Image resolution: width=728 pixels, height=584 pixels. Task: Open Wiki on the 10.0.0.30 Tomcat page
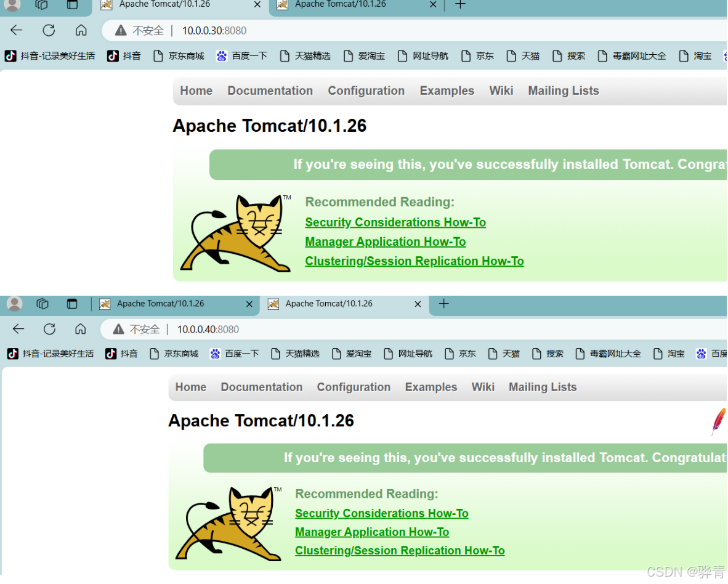(501, 91)
